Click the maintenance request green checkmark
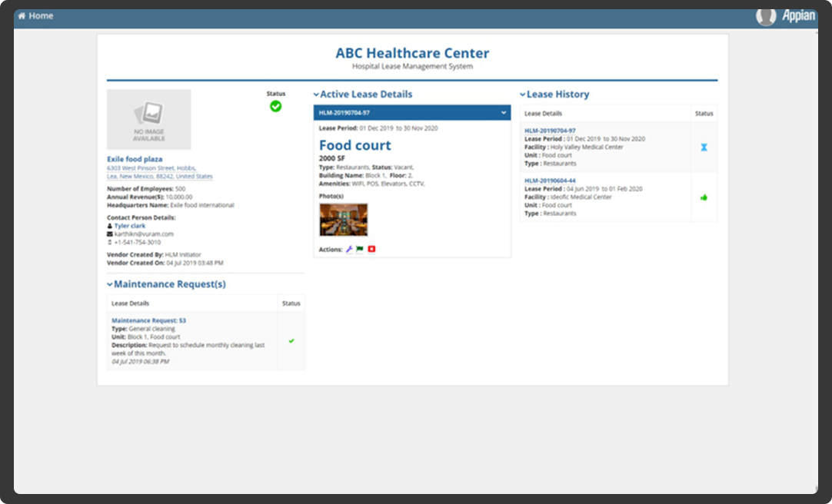The width and height of the screenshot is (832, 504). point(291,340)
